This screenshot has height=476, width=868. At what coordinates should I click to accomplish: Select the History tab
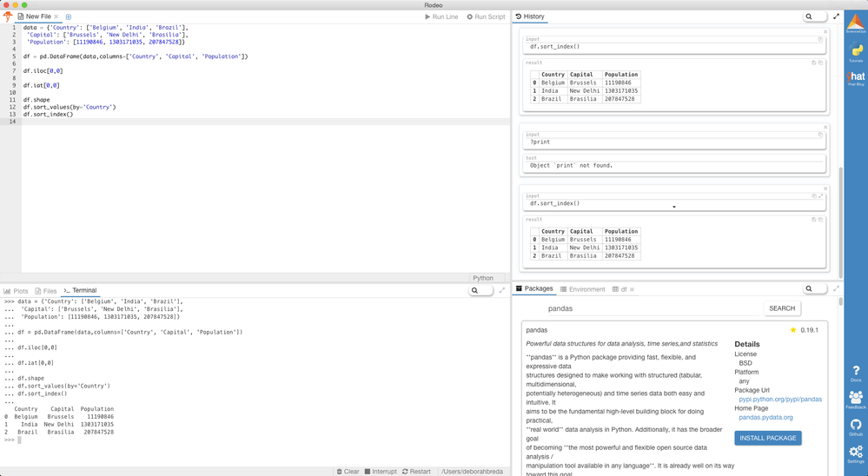pyautogui.click(x=530, y=17)
